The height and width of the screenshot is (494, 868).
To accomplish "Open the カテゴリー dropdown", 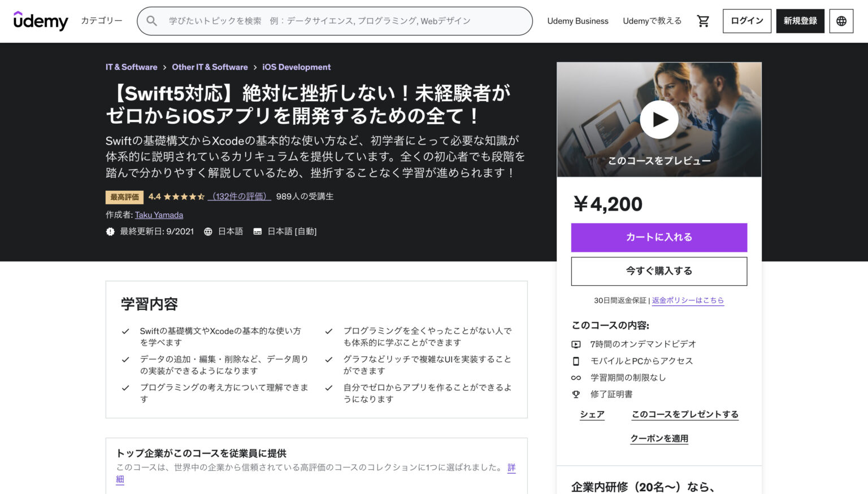I will (x=101, y=20).
